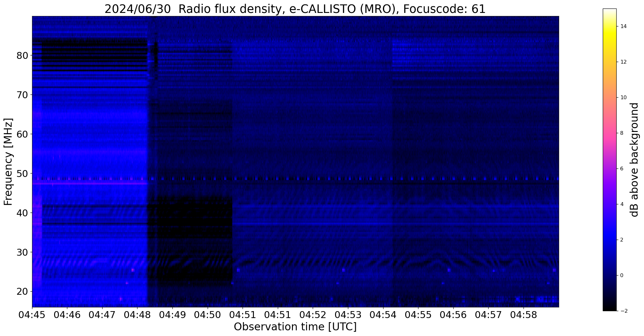
Task: Click the 04:55 time tick label
Action: tap(418, 315)
